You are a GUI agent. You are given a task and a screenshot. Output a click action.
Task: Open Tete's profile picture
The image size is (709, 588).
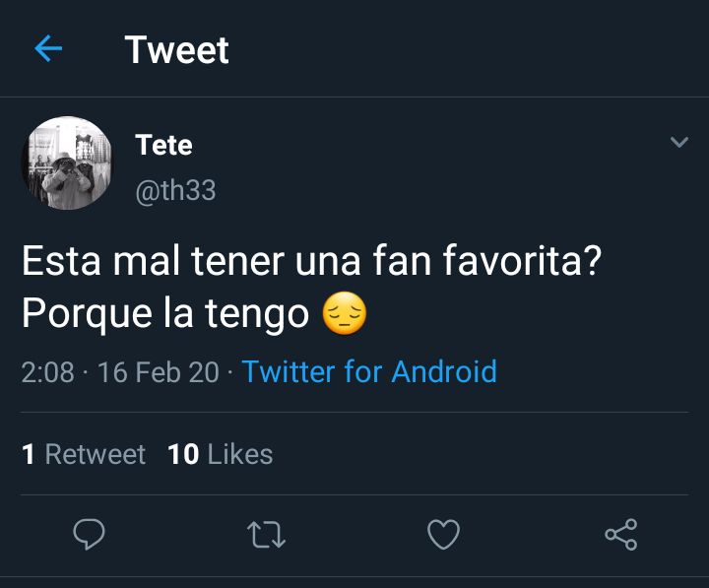coord(67,163)
